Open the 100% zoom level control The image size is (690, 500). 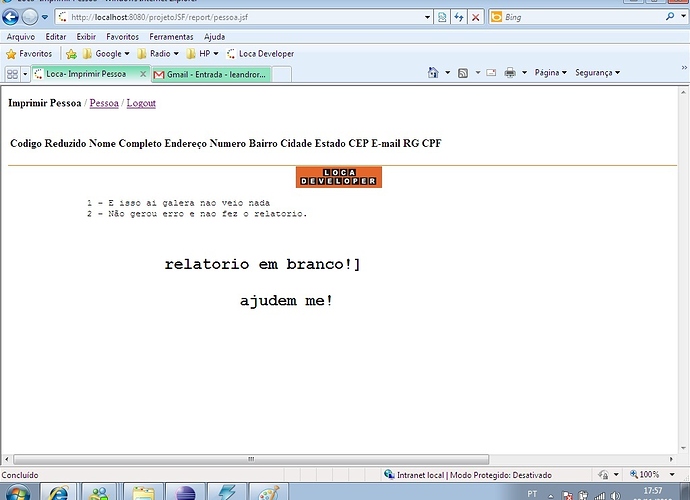coord(650,474)
